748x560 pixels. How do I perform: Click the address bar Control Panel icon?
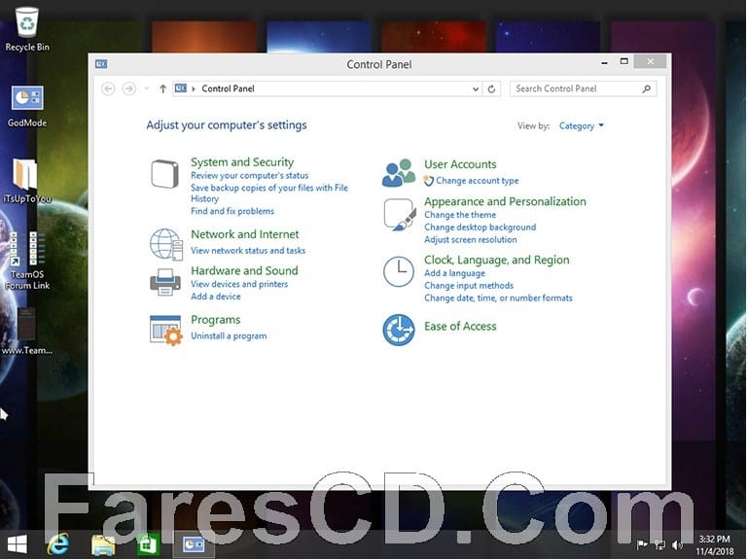coord(180,88)
